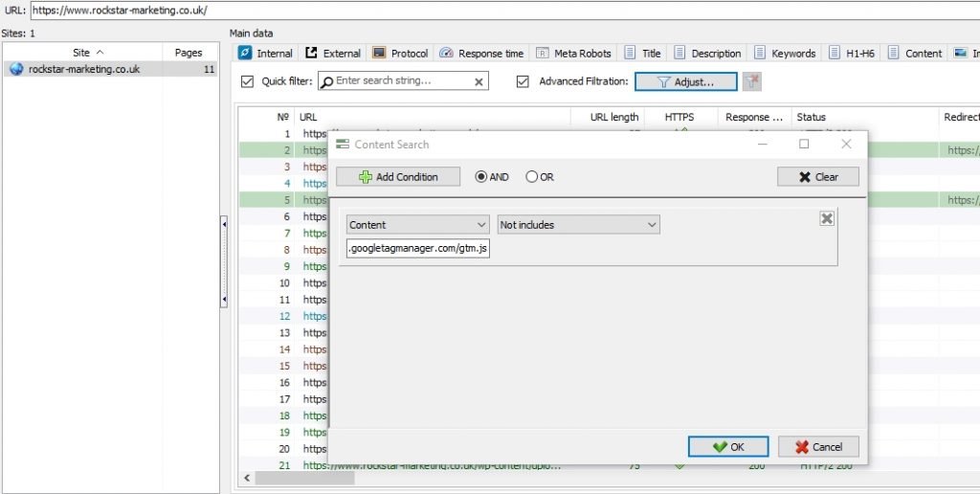Click the clear filter funnel icon

point(752,82)
